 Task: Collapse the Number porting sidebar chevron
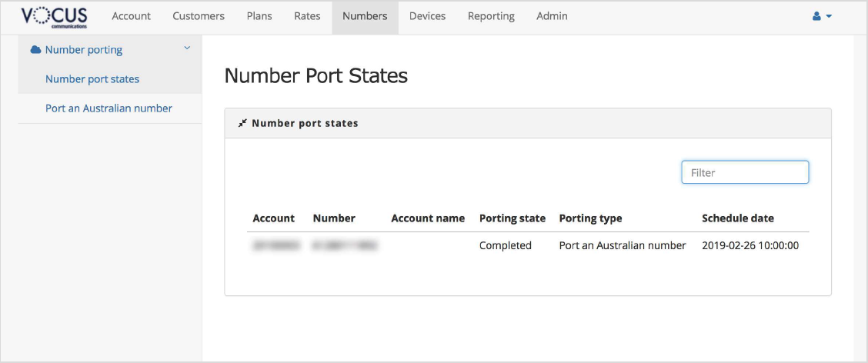tap(186, 49)
